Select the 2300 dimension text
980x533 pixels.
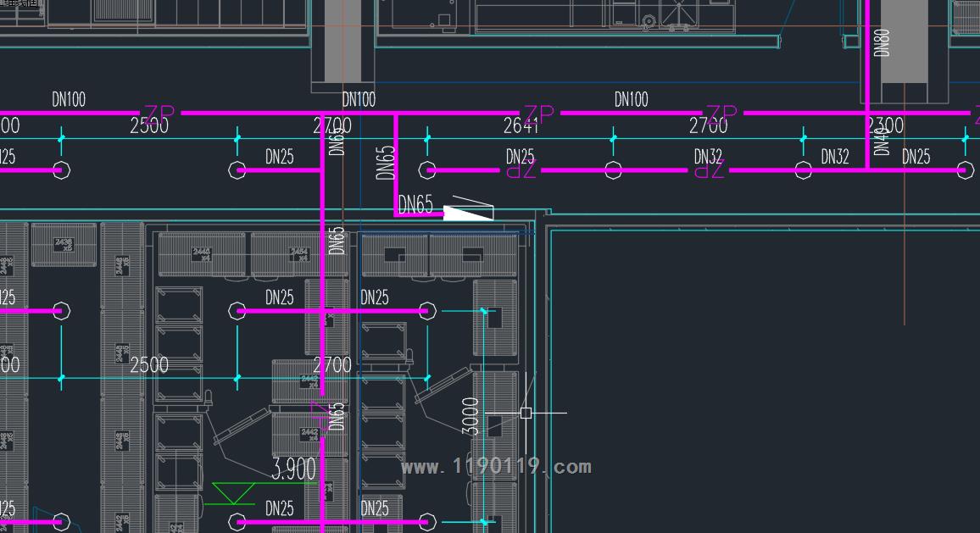pyautogui.click(x=885, y=126)
